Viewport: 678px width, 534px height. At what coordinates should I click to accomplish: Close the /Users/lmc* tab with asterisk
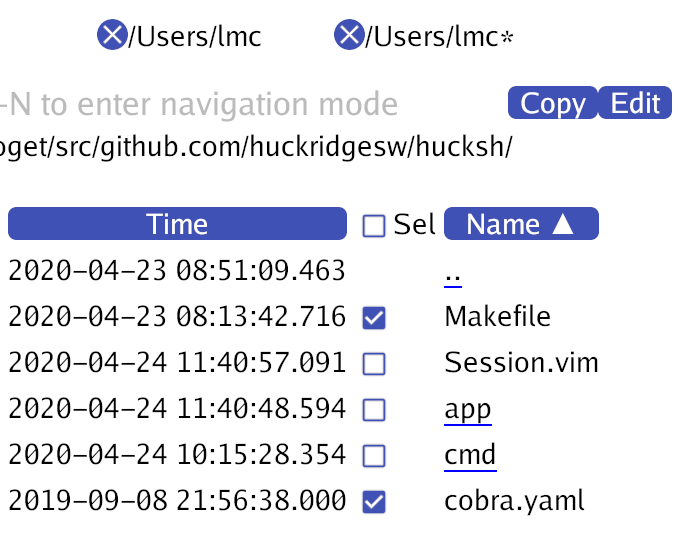point(349,35)
